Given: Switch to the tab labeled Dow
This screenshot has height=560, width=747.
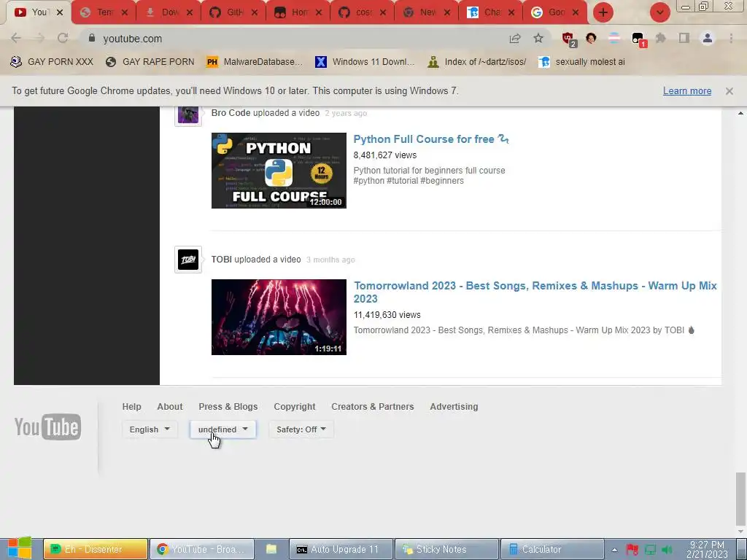Looking at the screenshot, I should tap(169, 12).
